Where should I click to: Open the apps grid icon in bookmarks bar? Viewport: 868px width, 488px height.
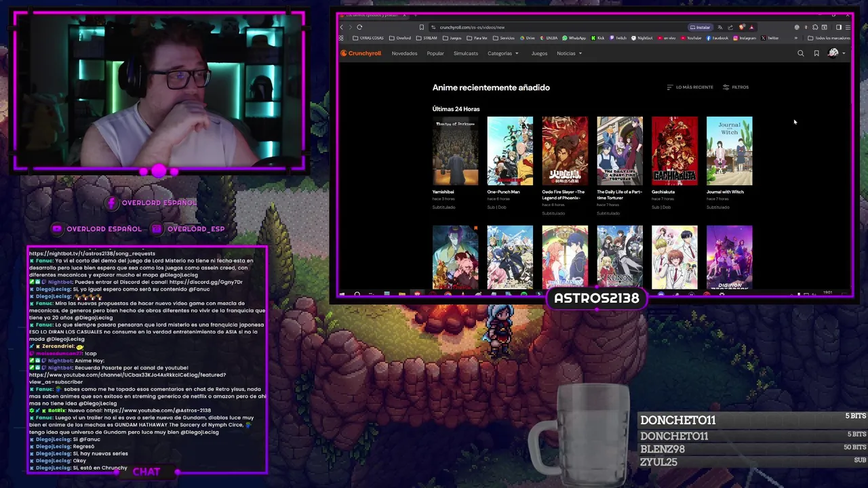[340, 38]
